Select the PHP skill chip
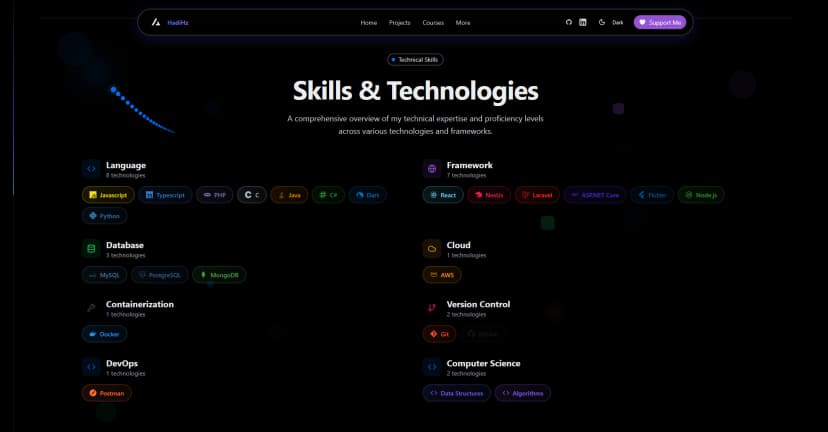 pos(214,195)
